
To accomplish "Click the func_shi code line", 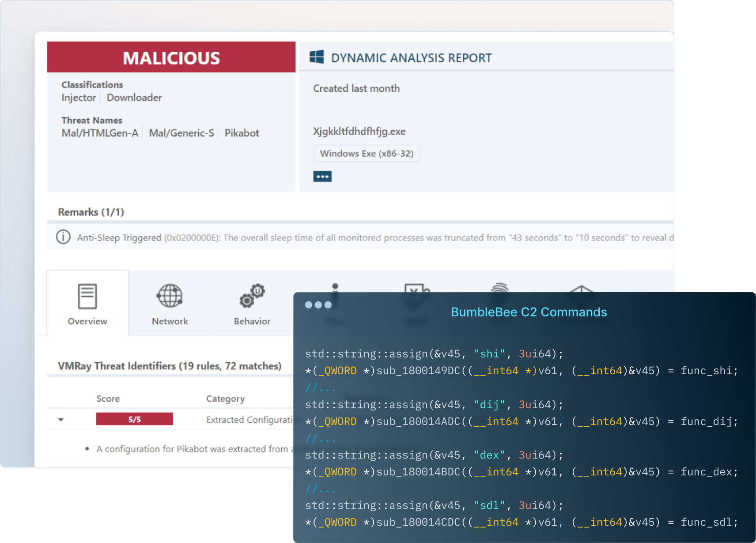I will (x=522, y=371).
